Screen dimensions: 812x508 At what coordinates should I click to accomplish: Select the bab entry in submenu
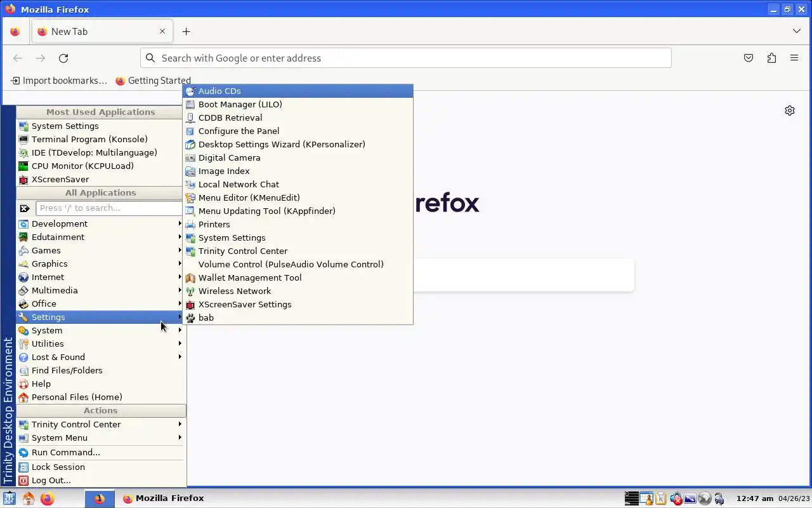click(x=298, y=317)
